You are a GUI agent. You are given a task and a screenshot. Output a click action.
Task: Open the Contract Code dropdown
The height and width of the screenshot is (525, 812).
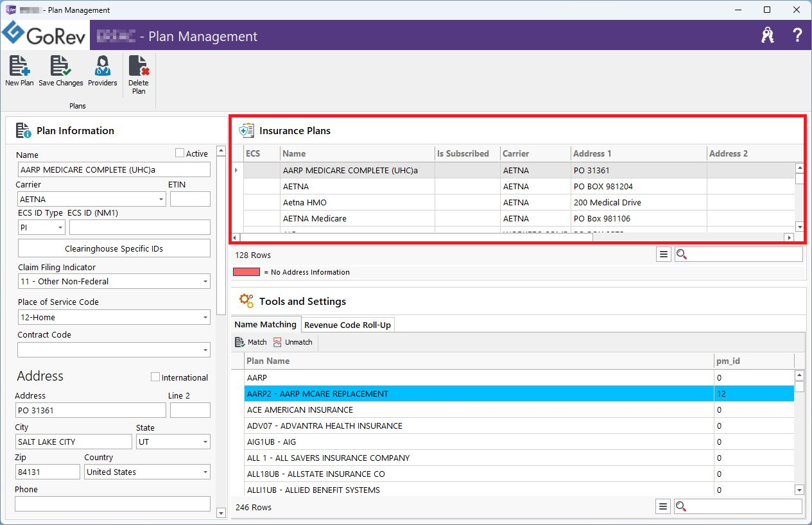click(205, 350)
